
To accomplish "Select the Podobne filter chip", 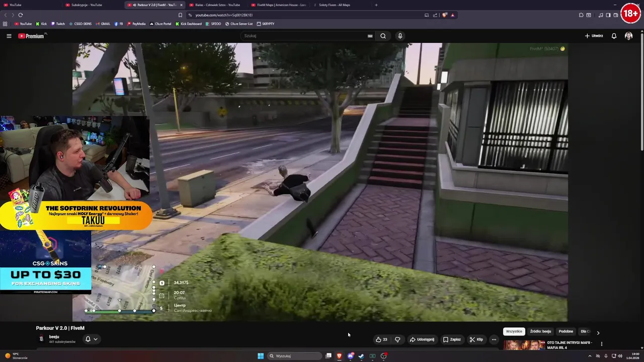I will point(566,331).
